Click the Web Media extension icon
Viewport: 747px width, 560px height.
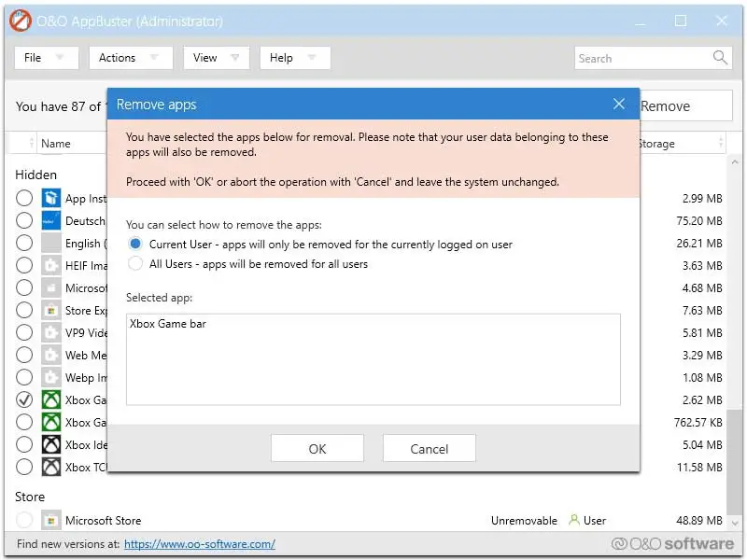pyautogui.click(x=51, y=355)
